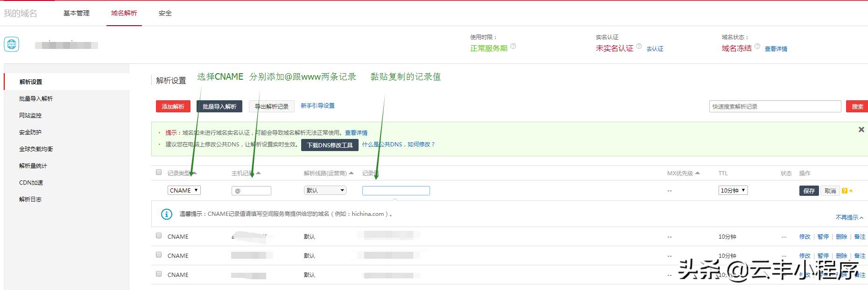Toggle the select-all records checkbox
Screen dimensions: 868x290
pos(159,172)
